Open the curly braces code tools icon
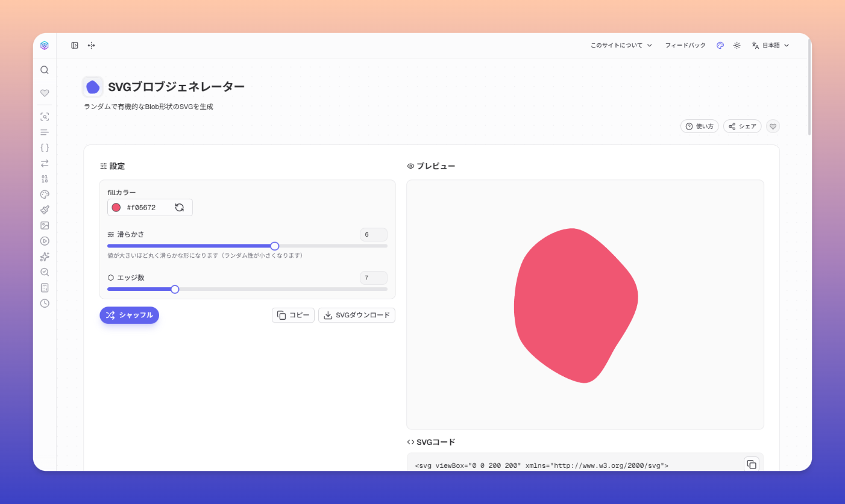Screen dimensions: 845x504 pos(45,148)
